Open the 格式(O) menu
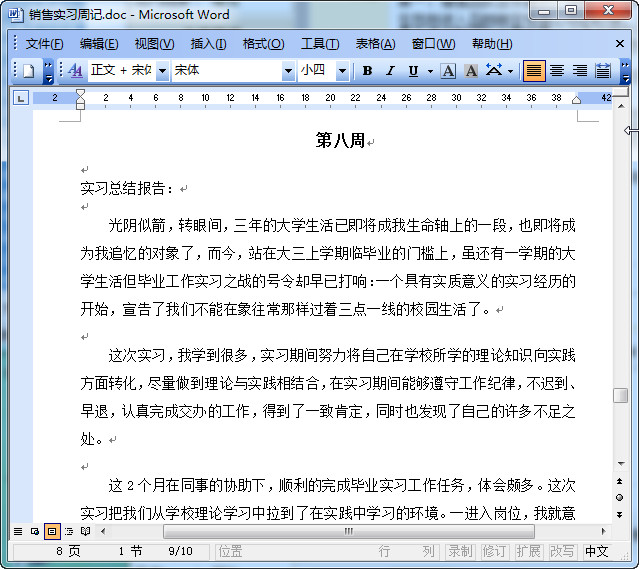The image size is (639, 569). [x=263, y=44]
